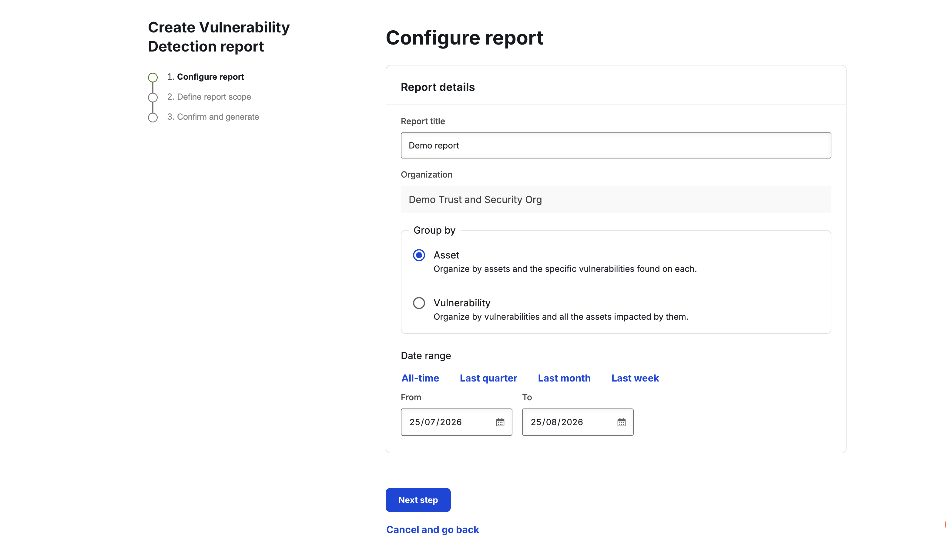This screenshot has height=560, width=946.
Task: Click the Create Vulnerability Detection report title
Action: coord(219,37)
